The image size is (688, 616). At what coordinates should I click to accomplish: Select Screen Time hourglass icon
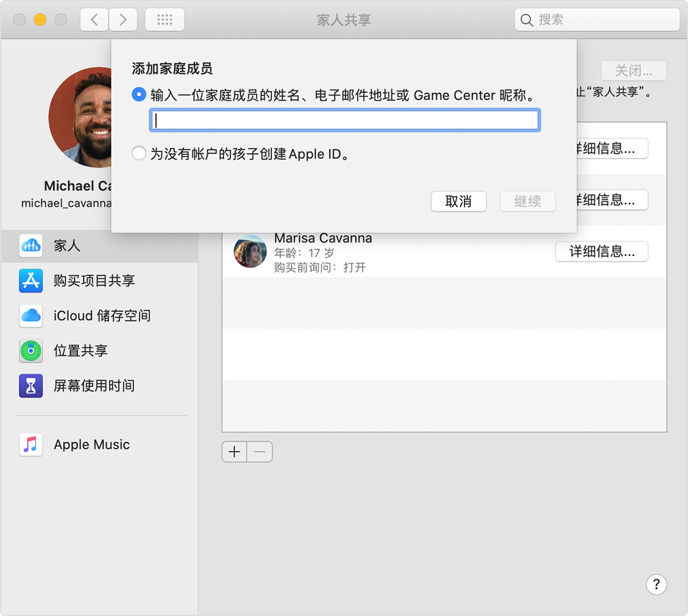(x=31, y=386)
